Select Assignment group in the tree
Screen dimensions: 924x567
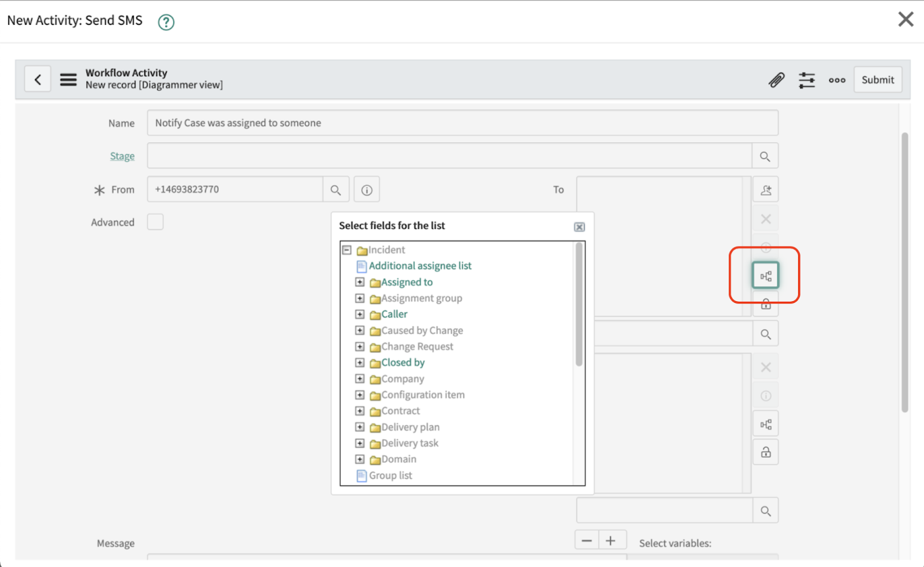click(422, 298)
